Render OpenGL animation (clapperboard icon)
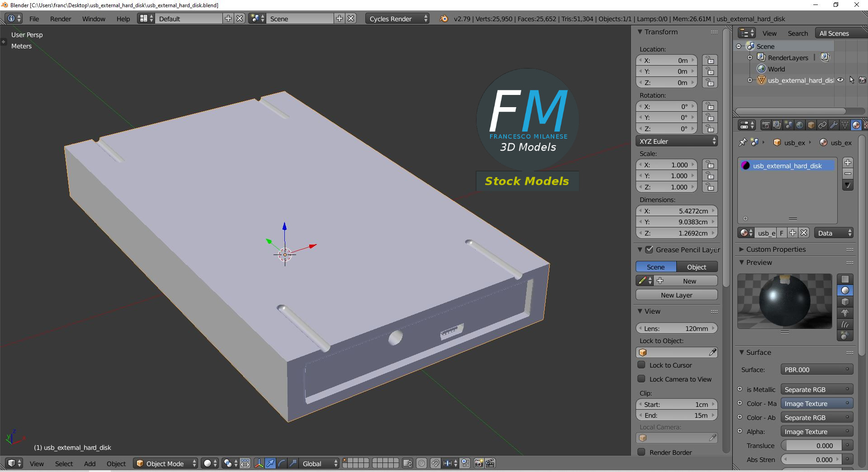The height and width of the screenshot is (472, 868). [490, 463]
